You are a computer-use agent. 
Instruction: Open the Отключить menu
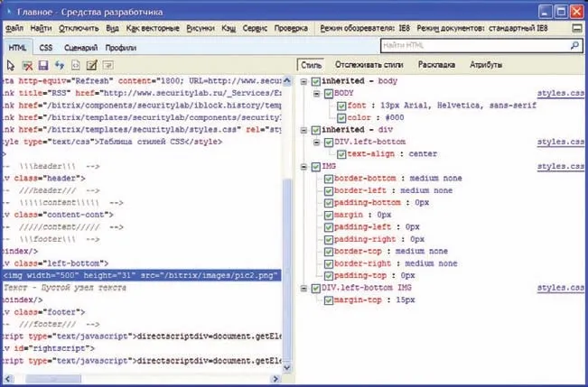[x=79, y=29]
